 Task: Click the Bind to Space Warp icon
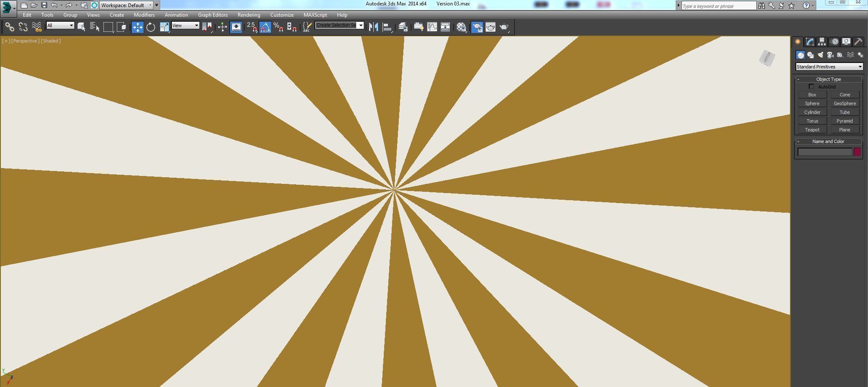37,27
